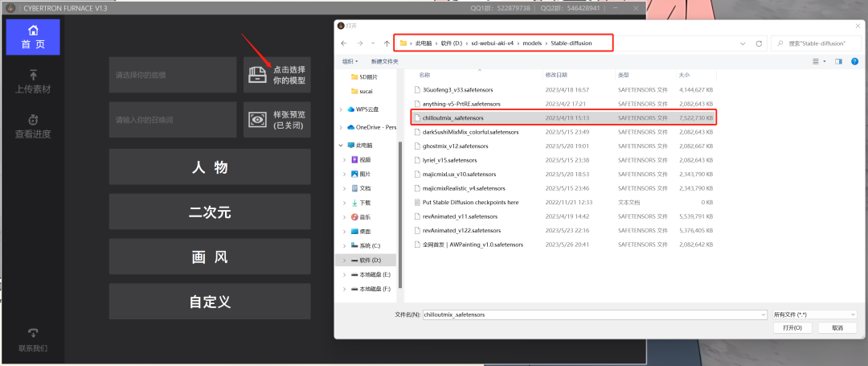The image size is (868, 366).
Task: Expand the 本地磁盘 (F:) drive node
Action: click(345, 289)
